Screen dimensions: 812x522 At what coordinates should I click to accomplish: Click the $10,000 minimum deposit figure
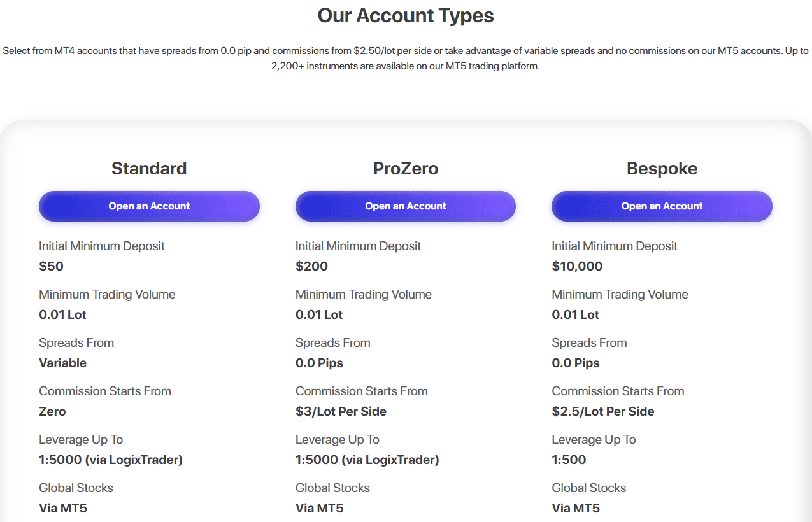[577, 266]
